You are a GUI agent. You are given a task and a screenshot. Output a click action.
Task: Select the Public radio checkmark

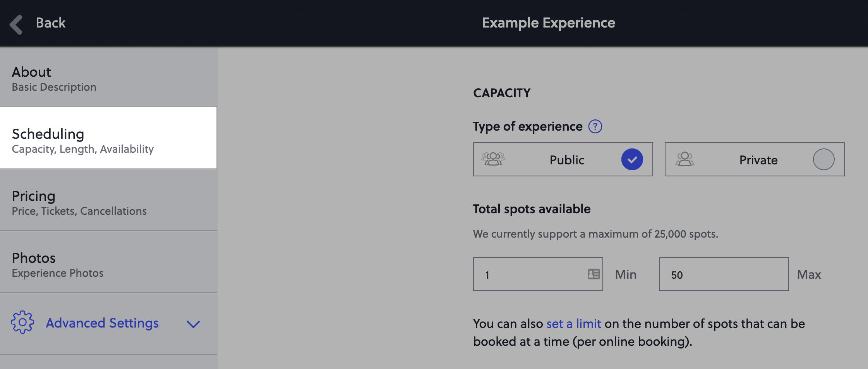pos(632,159)
